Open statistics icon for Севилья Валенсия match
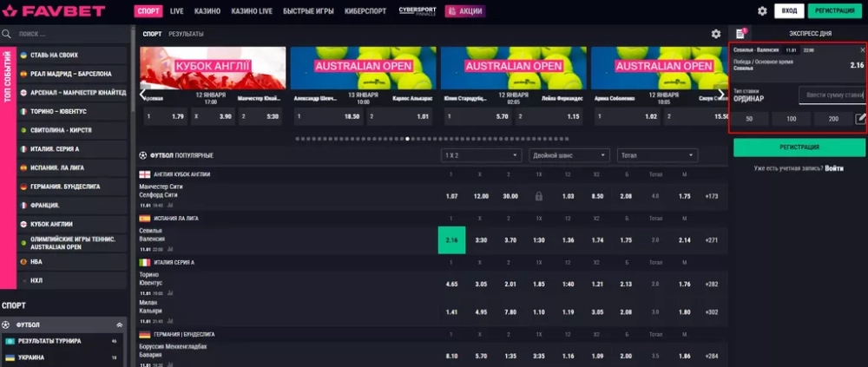Viewport: 868px width, 367px height. (170, 250)
